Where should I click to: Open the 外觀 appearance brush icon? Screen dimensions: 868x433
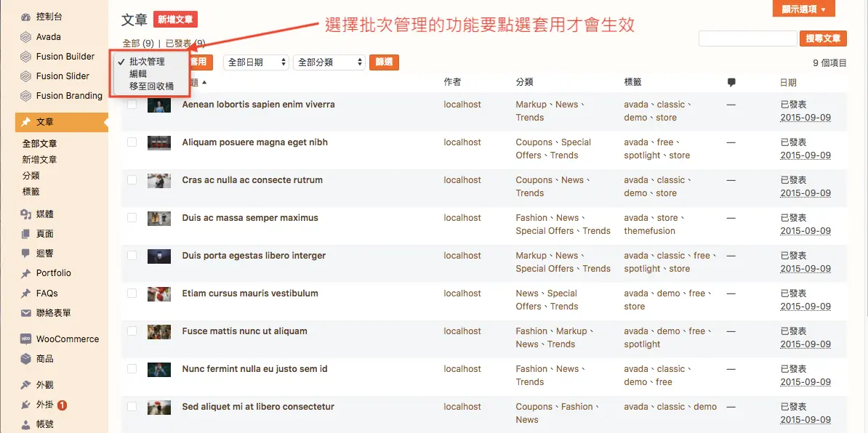[x=25, y=385]
